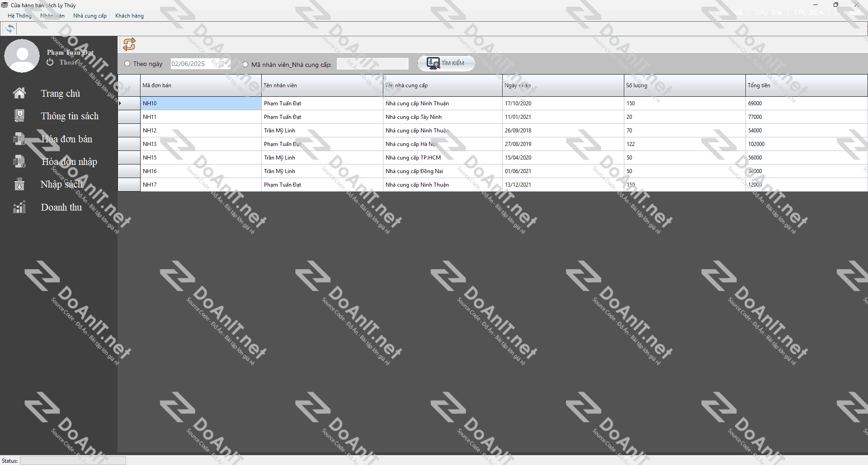Open Thông tin sách section
This screenshot has width=868, height=465.
70,116
